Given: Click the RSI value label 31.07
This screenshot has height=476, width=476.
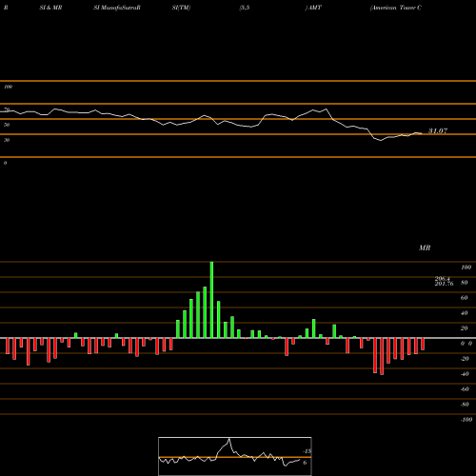Looking at the screenshot, I should click(438, 130).
